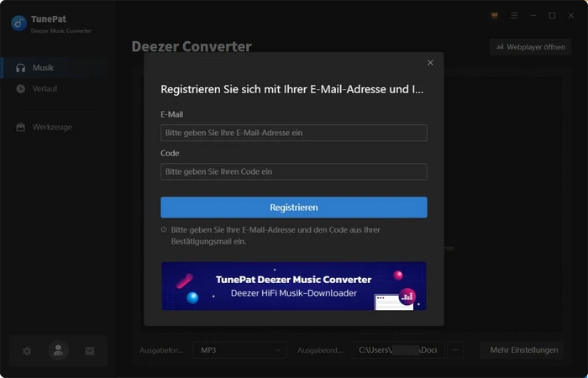The height and width of the screenshot is (378, 588).
Task: Click the E-Mail address input field
Action: pyautogui.click(x=294, y=133)
